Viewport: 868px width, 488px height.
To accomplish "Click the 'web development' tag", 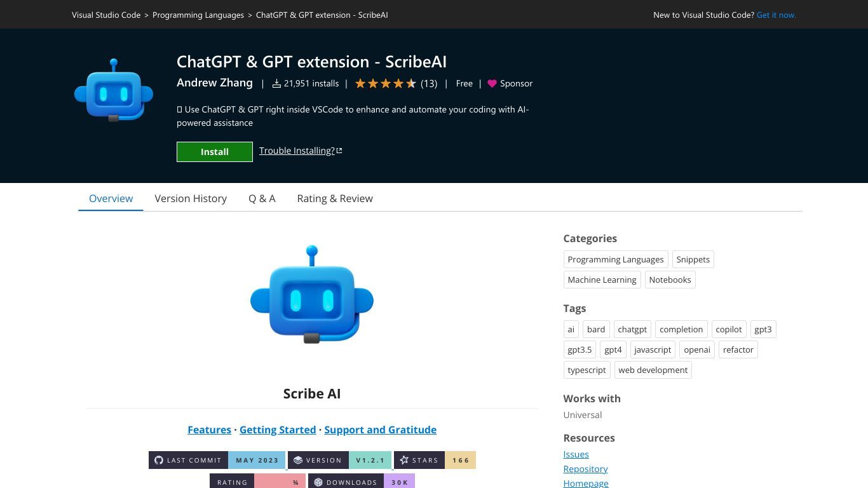I will click(653, 370).
